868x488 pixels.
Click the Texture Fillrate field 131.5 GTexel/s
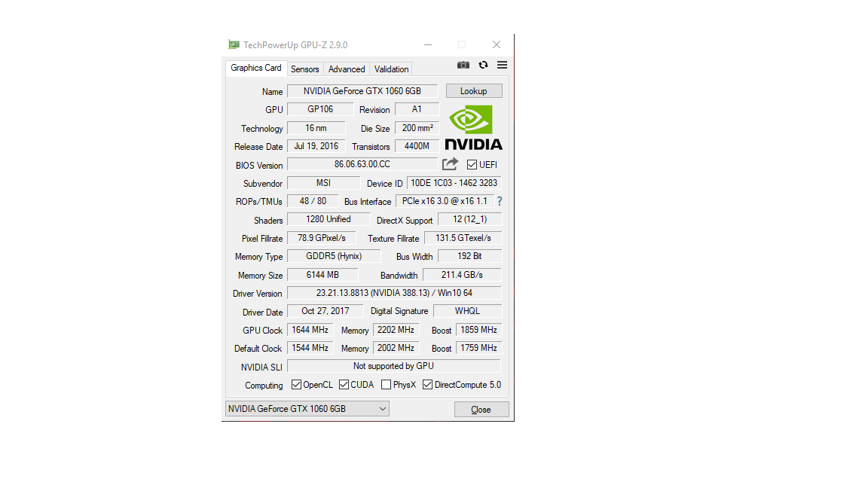[463, 238]
